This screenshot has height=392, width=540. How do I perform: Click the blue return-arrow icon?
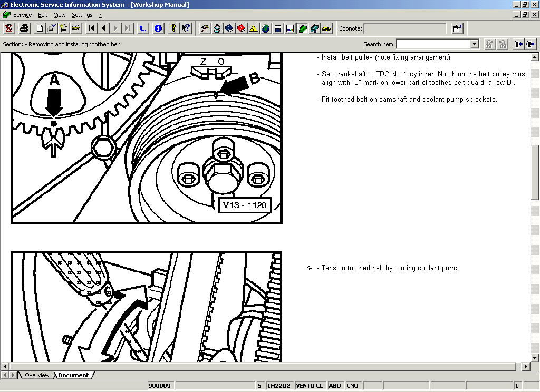tap(142, 28)
